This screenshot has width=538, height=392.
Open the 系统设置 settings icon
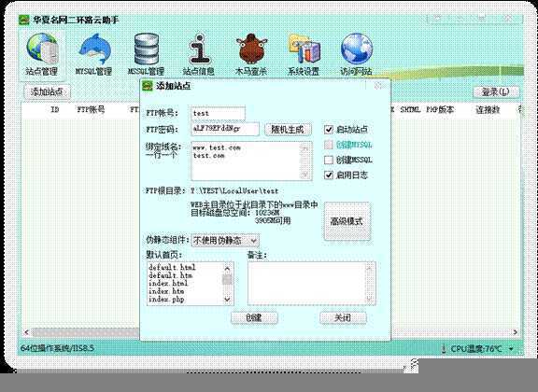click(304, 54)
